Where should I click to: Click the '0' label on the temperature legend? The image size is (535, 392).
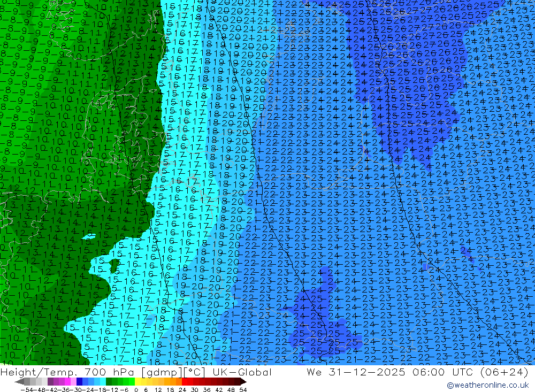pos(136,390)
